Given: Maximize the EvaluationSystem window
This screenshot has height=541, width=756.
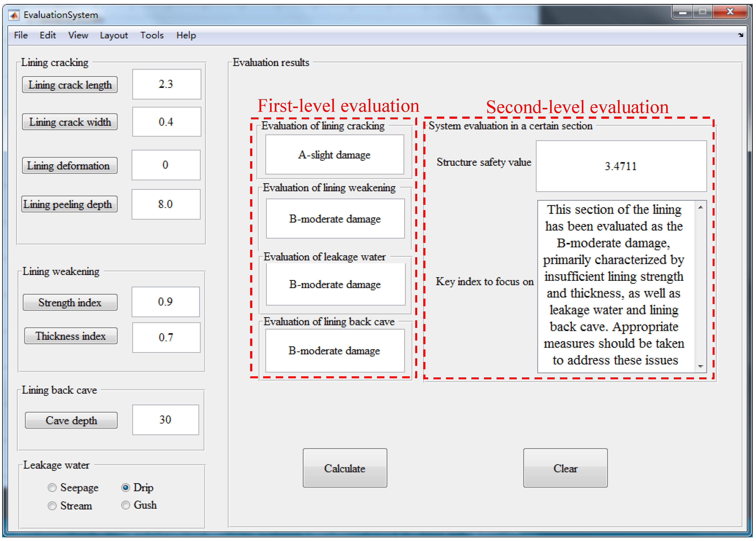Looking at the screenshot, I should (x=702, y=12).
